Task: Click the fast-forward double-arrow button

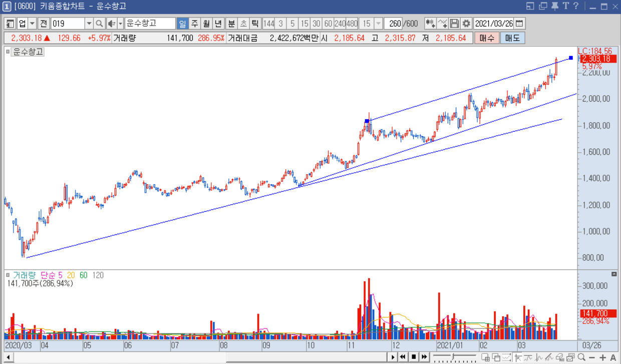Action: coord(425,357)
